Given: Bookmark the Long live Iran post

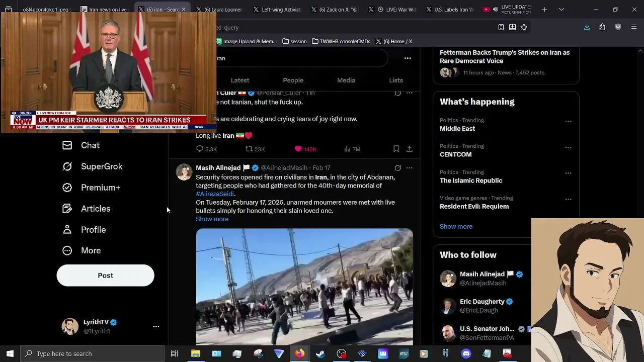Looking at the screenshot, I should 396,149.
